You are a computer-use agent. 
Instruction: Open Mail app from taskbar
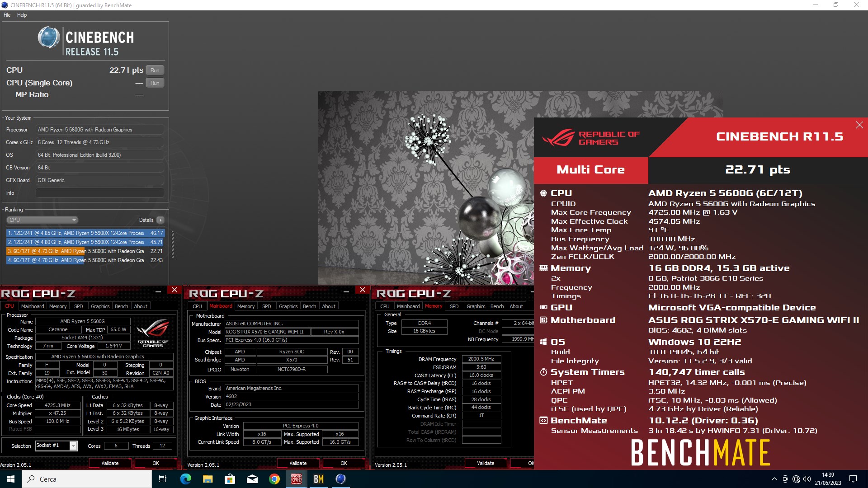(x=252, y=479)
